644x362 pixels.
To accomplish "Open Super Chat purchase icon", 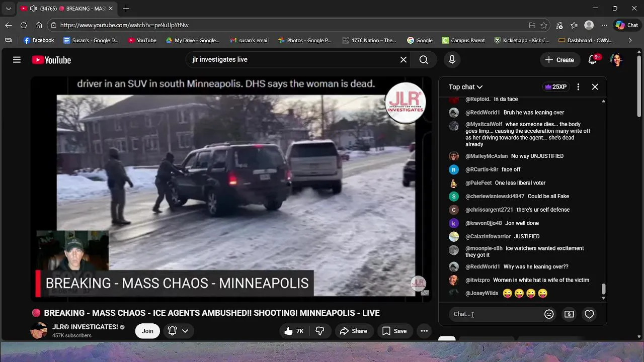I will click(x=569, y=314).
